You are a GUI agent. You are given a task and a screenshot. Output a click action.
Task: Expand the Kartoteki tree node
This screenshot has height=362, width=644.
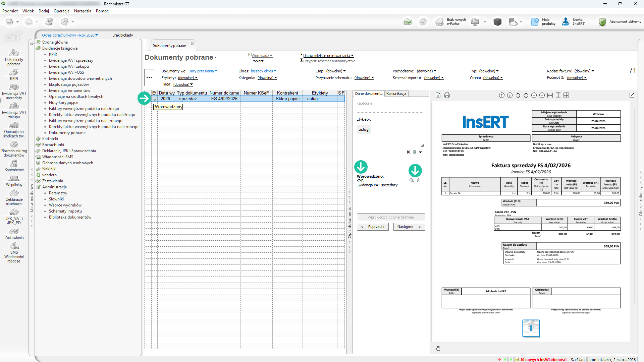pyautogui.click(x=50, y=139)
